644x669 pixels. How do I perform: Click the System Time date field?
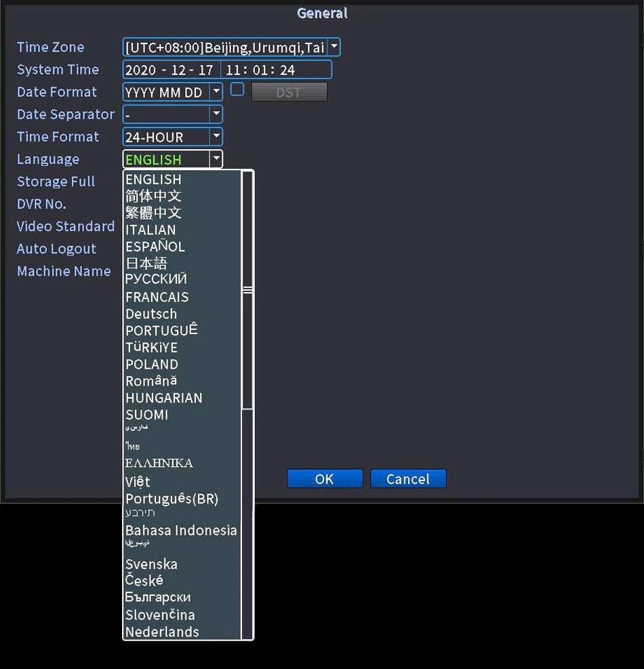[x=172, y=70]
